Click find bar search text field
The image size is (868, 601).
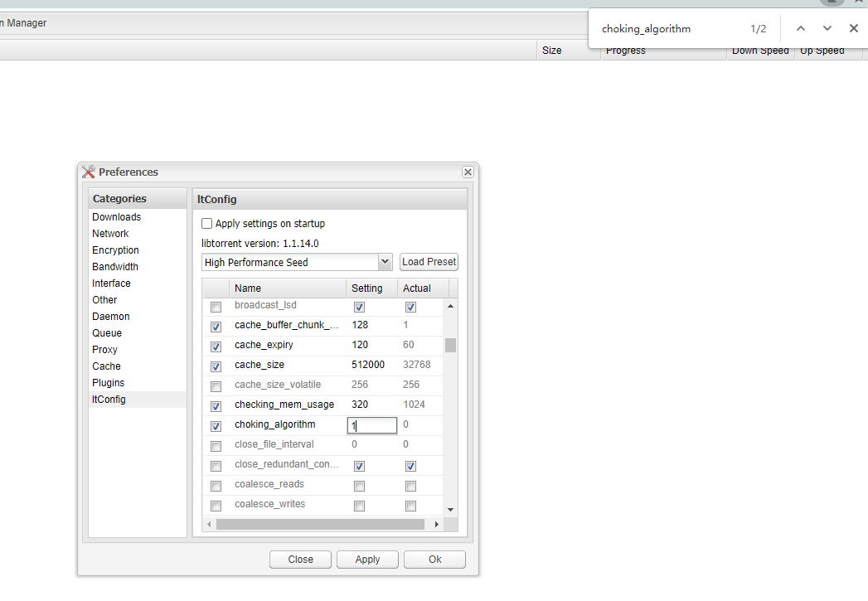(670, 29)
